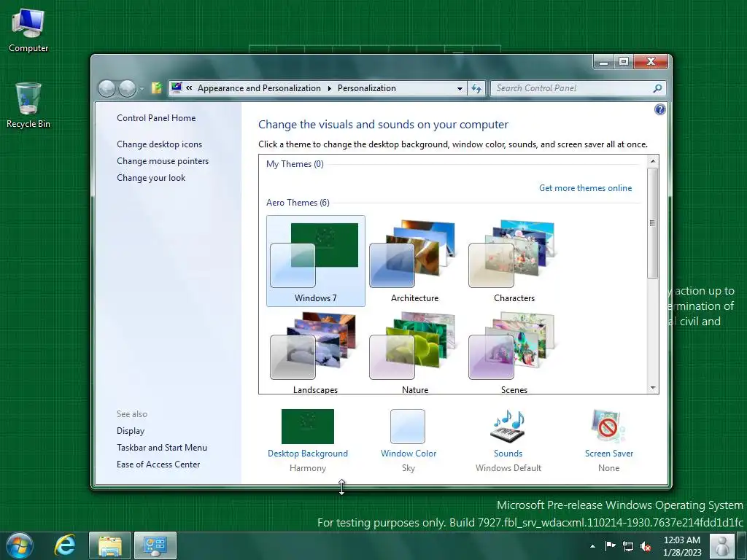Click the up-level folder icon

coord(157,88)
